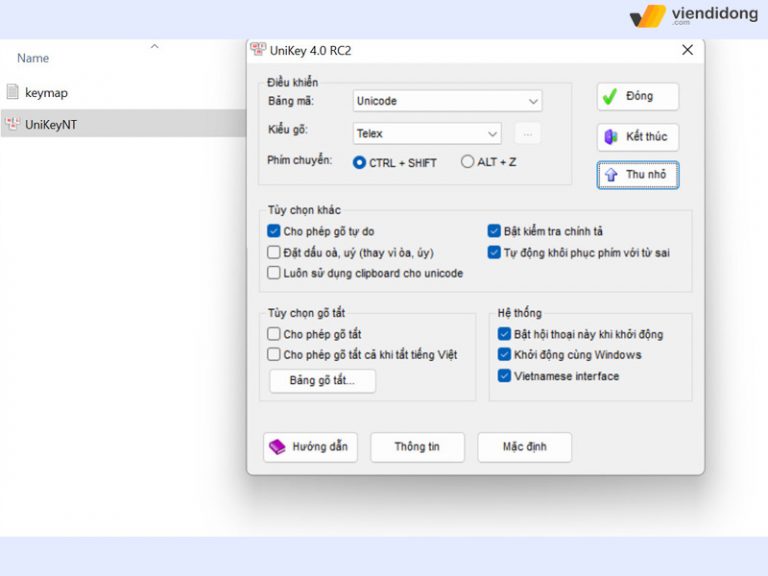The width and height of the screenshot is (768, 576).
Task: Toggle Bật hội thoại này khi khởi động
Action: pyautogui.click(x=504, y=334)
